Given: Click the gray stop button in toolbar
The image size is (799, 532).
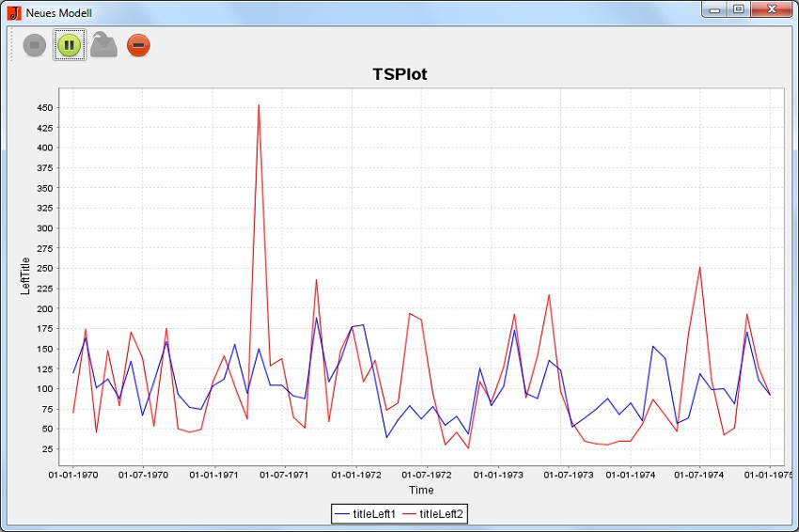Looking at the screenshot, I should (x=35, y=45).
